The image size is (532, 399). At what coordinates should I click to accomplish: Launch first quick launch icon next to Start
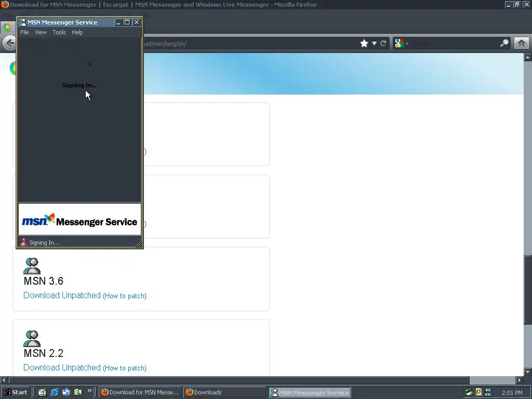42,392
